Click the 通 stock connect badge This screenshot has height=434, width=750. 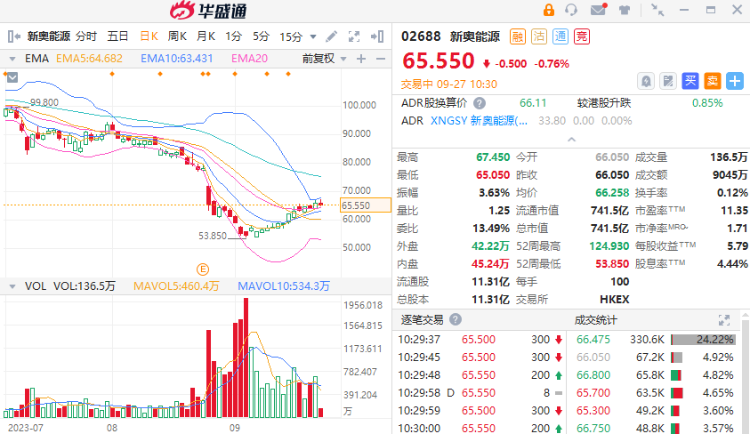[561, 36]
